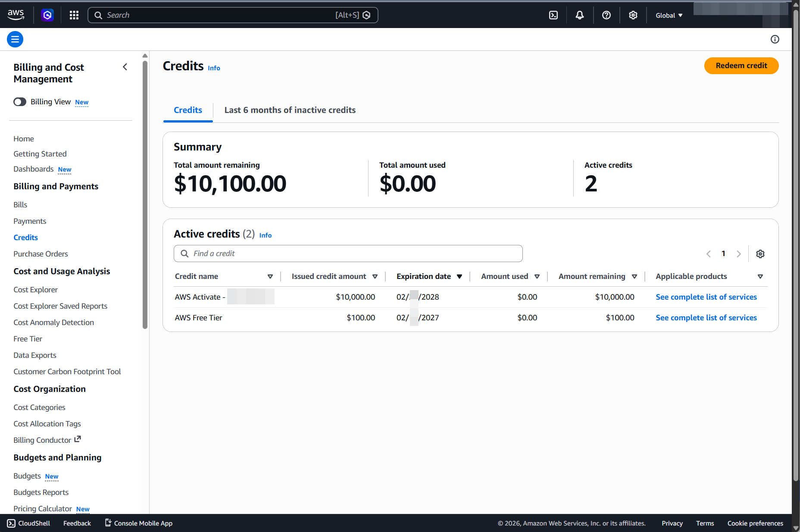The image size is (800, 532).
Task: Click the AWS logo home icon
Action: pos(16,15)
